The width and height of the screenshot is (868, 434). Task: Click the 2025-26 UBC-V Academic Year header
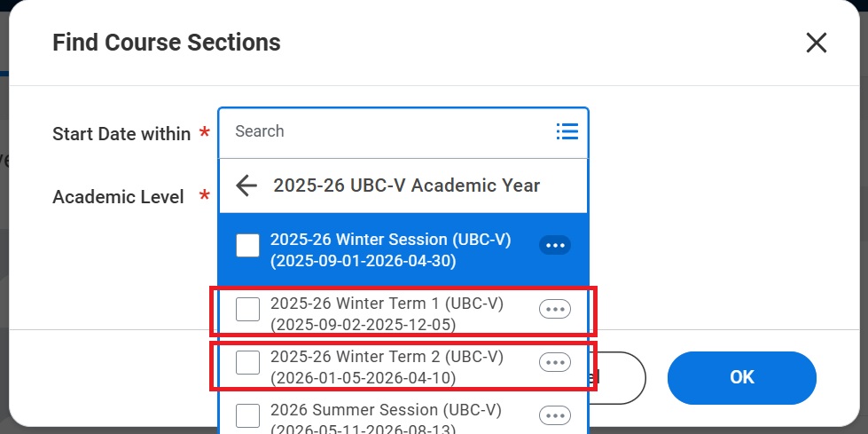click(x=406, y=185)
